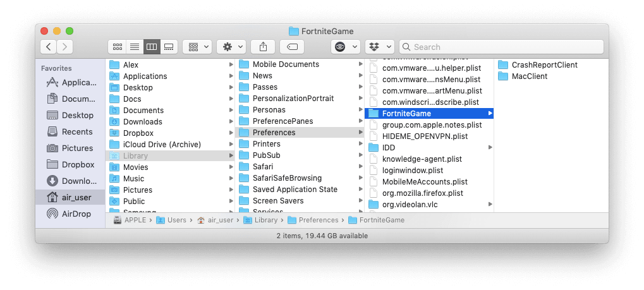Screen dimensions: 644x290
Task: Click the Share toolbar button
Action: pos(263,47)
